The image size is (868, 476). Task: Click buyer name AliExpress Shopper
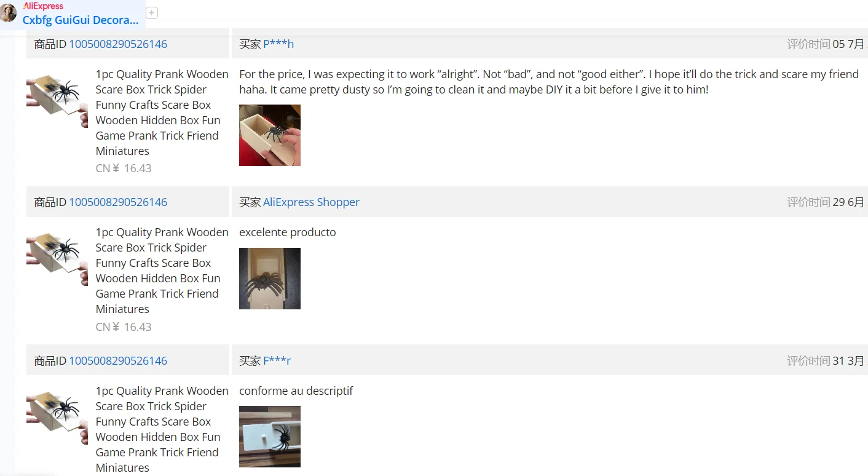click(311, 202)
